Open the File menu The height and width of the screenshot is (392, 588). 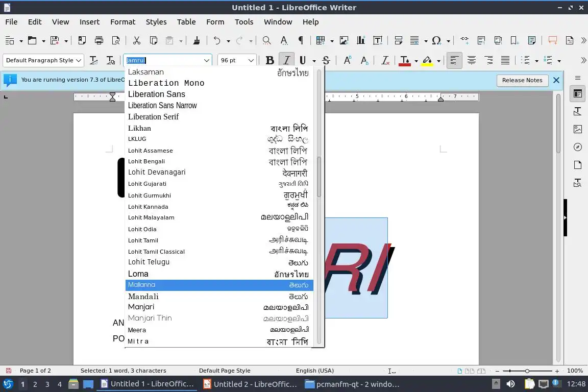pyautogui.click(x=11, y=22)
